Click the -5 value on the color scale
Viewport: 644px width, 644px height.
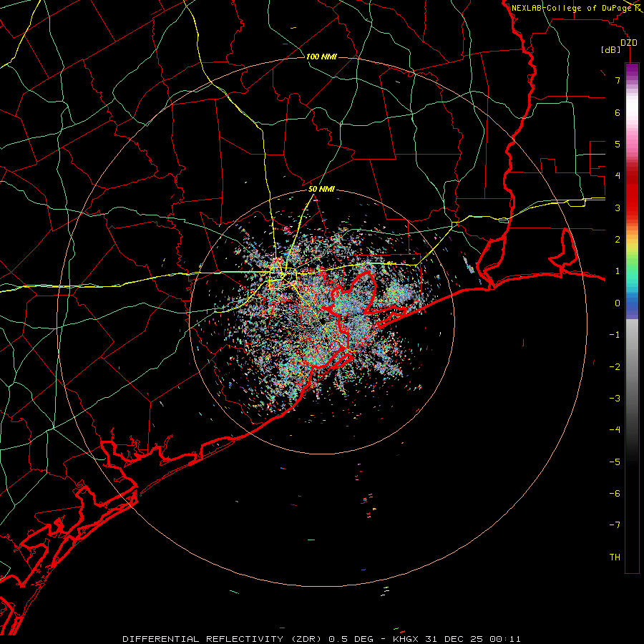615,462
